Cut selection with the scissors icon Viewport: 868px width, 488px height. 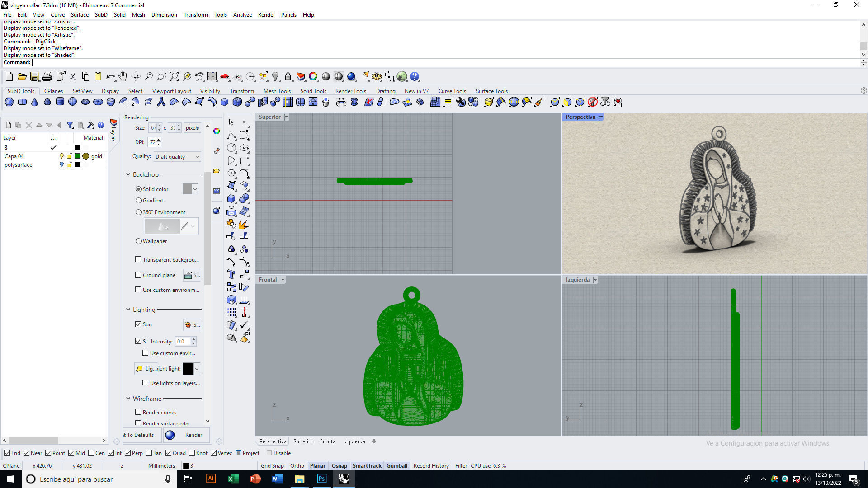click(x=73, y=76)
